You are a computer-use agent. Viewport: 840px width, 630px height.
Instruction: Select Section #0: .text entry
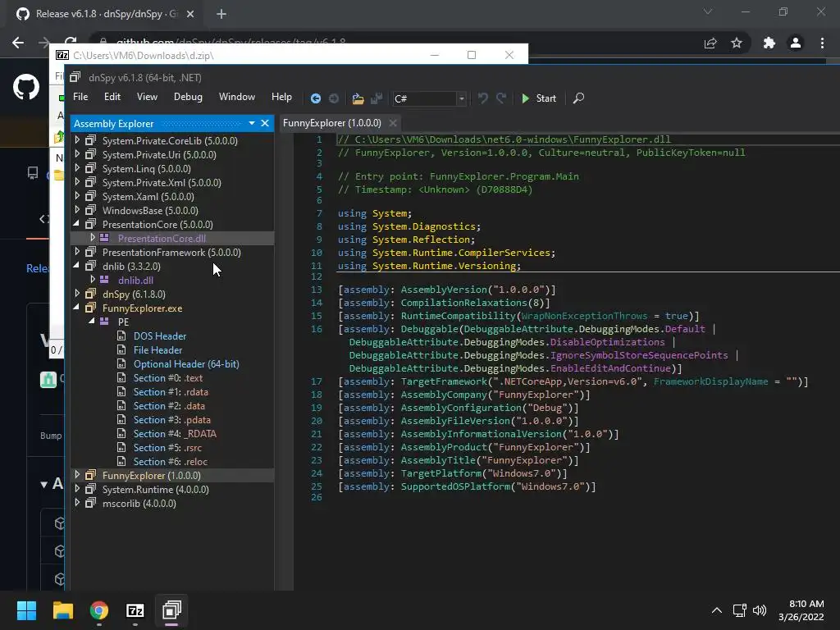point(167,377)
